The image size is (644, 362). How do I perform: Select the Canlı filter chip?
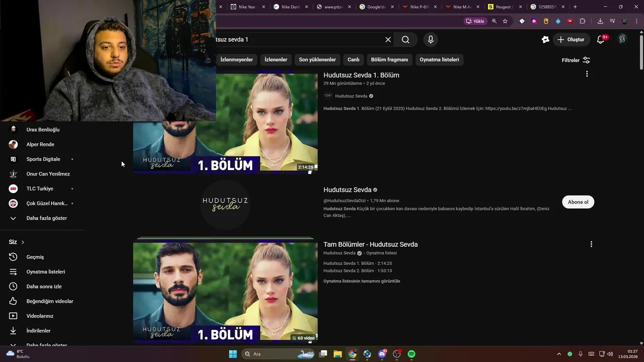(354, 60)
